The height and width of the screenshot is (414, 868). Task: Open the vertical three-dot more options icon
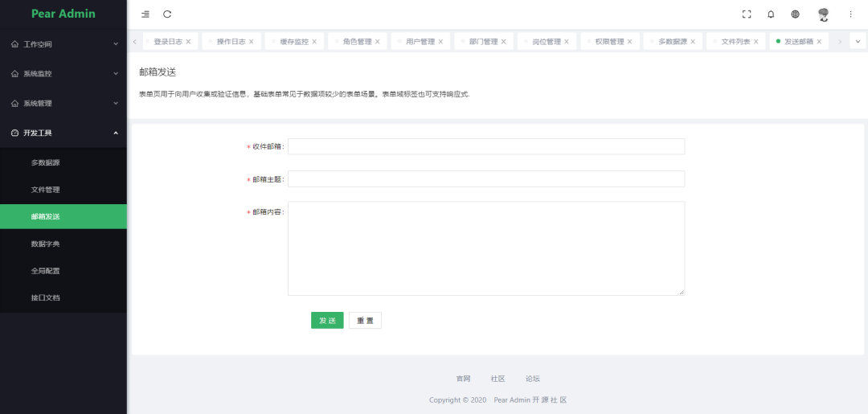tap(850, 14)
